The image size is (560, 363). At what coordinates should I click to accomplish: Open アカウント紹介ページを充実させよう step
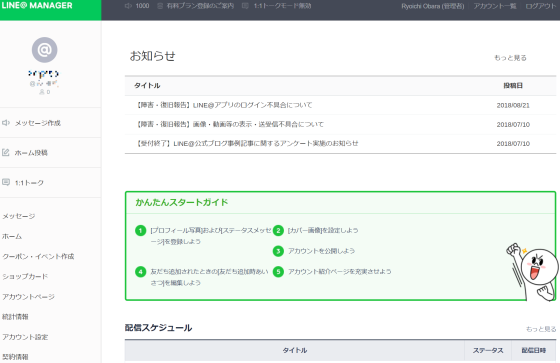pos(340,272)
